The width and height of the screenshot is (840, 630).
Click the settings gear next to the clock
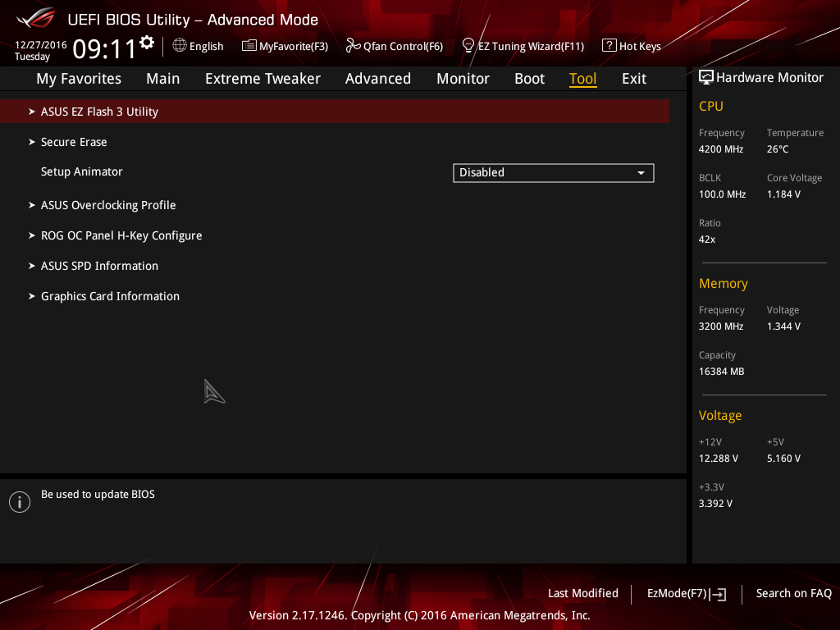[x=147, y=43]
